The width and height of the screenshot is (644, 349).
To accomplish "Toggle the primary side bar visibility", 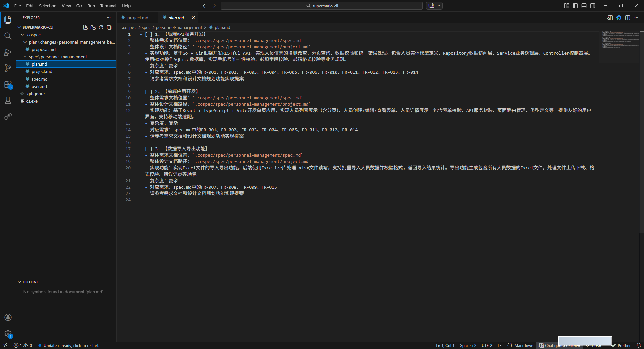I will 575,6.
